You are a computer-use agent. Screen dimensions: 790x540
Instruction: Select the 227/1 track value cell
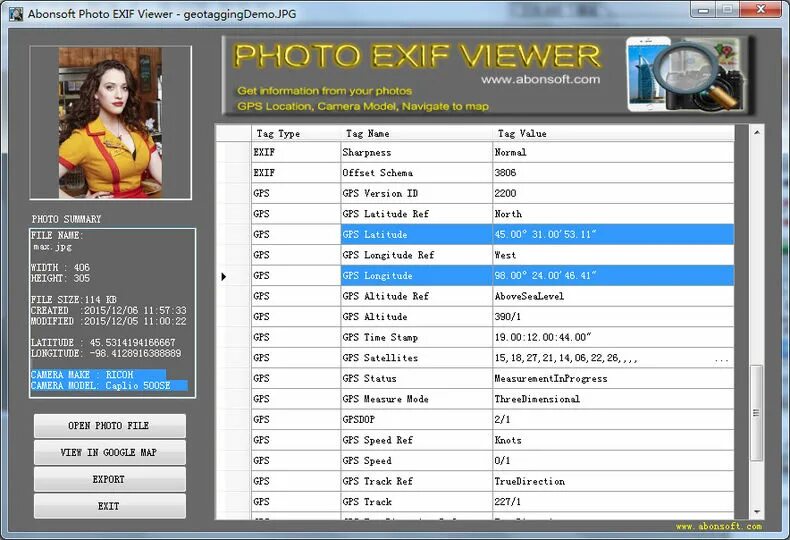click(613, 502)
